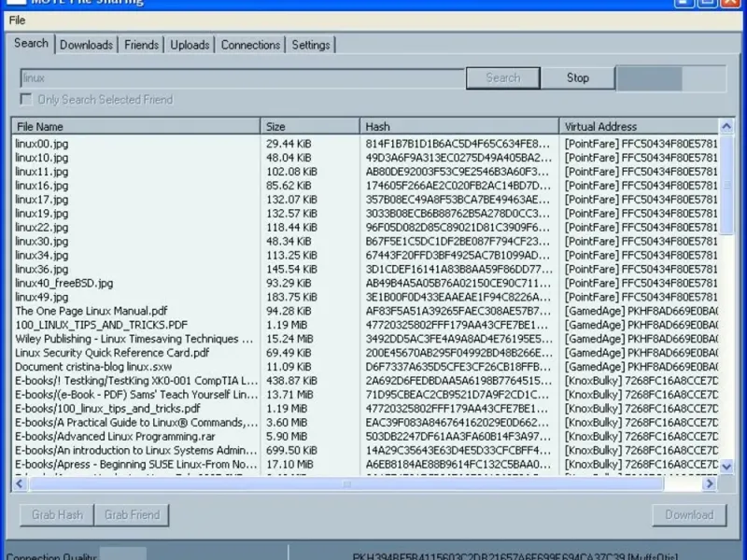
Task: Click the 29.44 KiB size cell
Action: 289,144
